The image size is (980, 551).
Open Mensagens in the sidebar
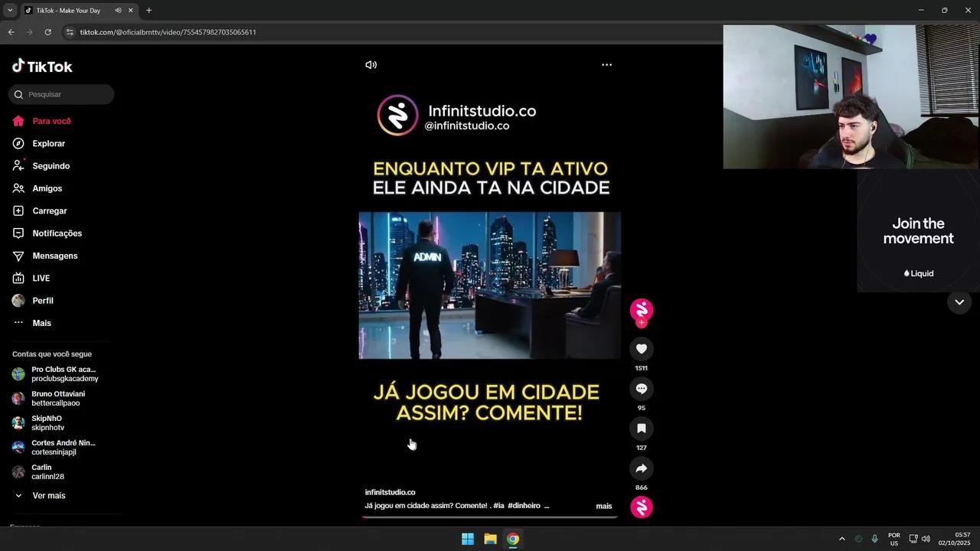[x=54, y=256]
